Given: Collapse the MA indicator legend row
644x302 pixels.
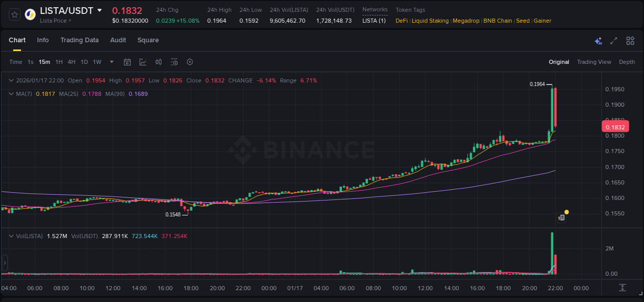Looking at the screenshot, I should click(x=10, y=94).
